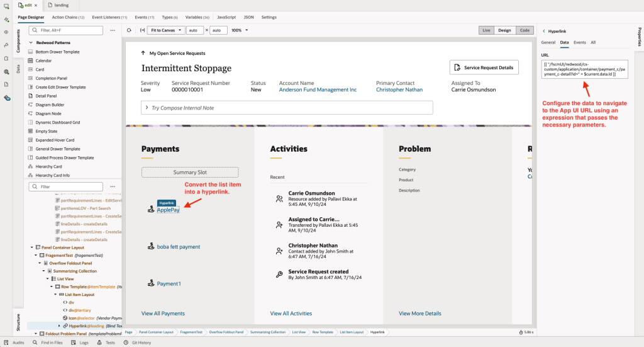Click the Calendar component icon
644x347 pixels.
(30, 60)
